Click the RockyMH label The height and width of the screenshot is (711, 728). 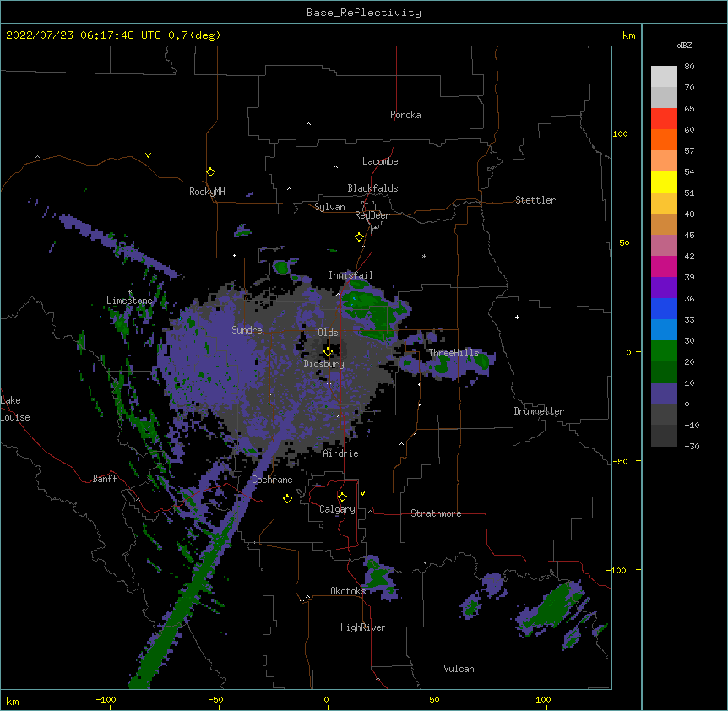[x=207, y=192]
